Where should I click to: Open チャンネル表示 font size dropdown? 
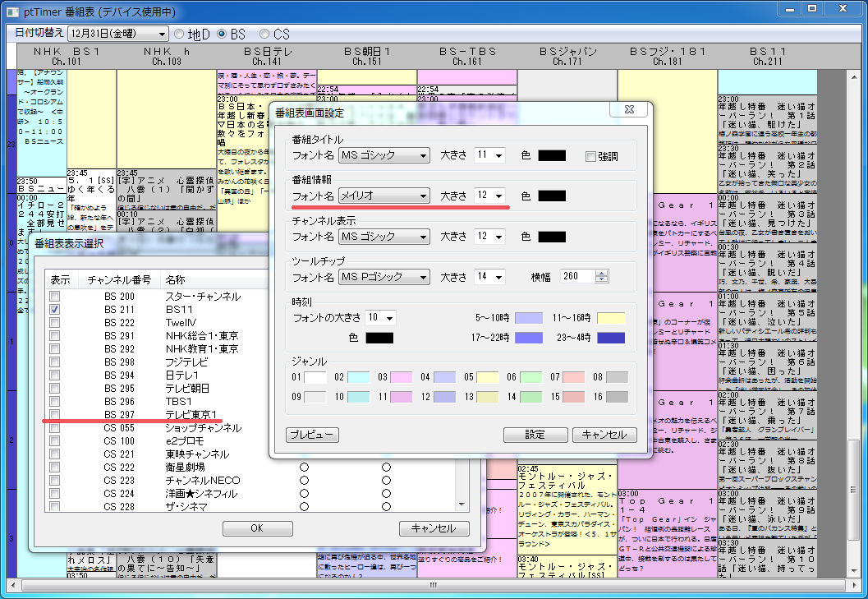489,237
